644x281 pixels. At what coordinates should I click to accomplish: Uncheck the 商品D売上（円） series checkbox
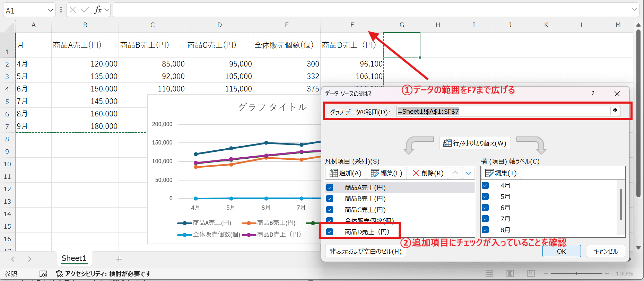click(x=330, y=232)
